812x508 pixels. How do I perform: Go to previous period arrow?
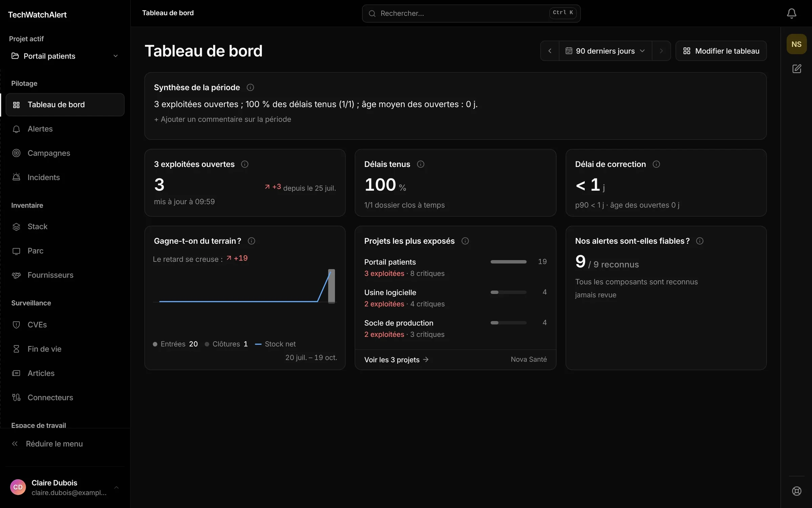pos(550,51)
